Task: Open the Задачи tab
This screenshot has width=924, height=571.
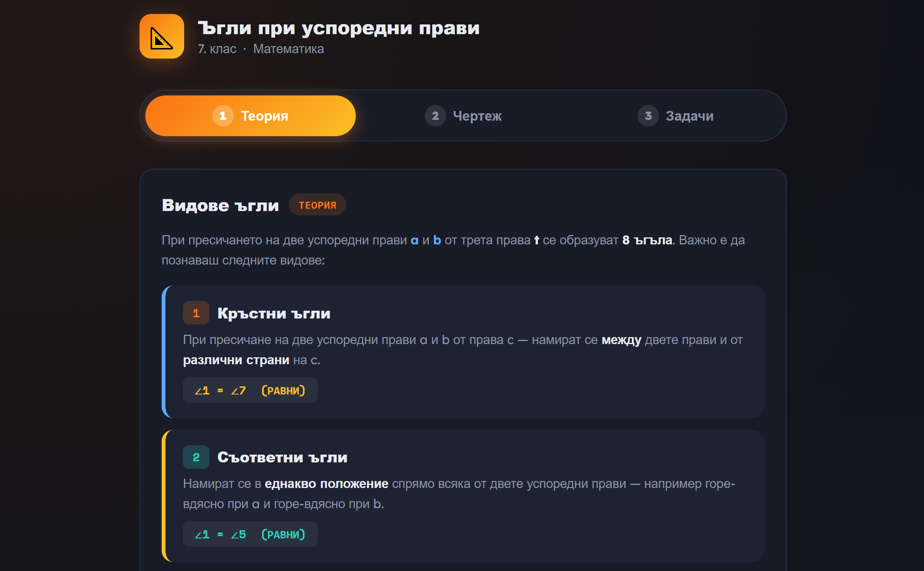Action: (x=676, y=116)
